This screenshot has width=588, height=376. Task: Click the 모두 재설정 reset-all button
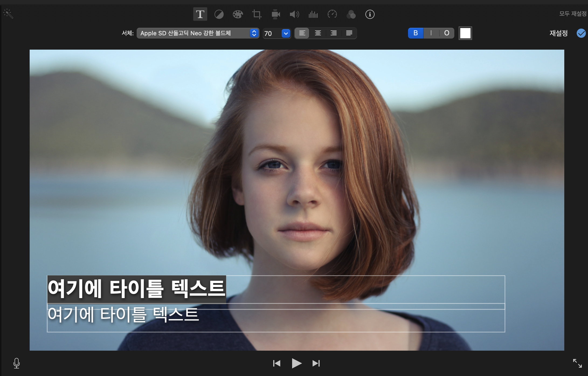[573, 13]
